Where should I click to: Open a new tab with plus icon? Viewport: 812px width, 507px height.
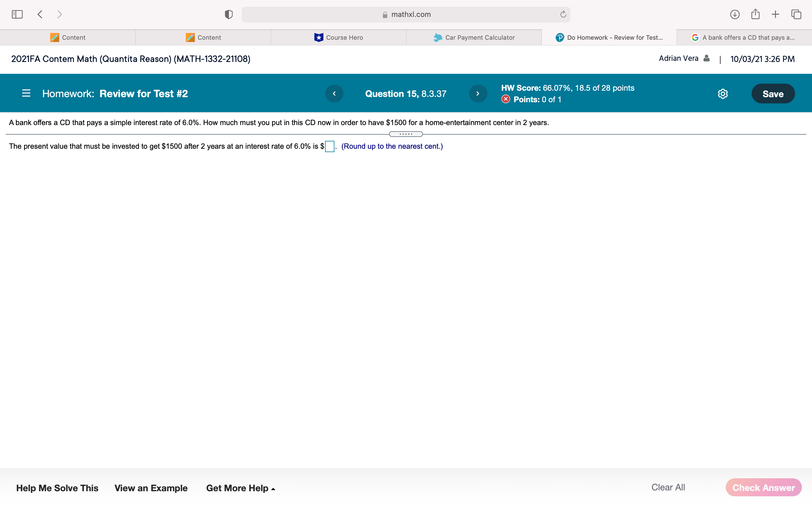pos(775,14)
